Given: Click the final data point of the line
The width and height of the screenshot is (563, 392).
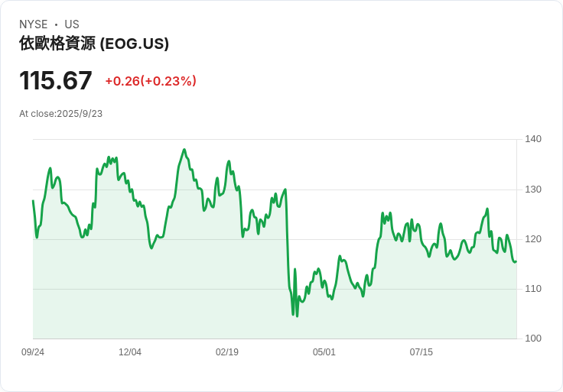Looking at the screenshot, I should 516,261.
